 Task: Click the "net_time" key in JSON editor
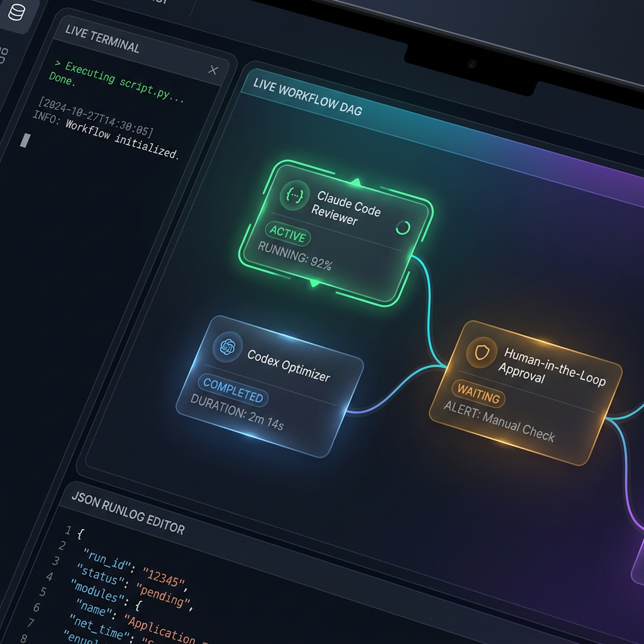pyautogui.click(x=99, y=628)
